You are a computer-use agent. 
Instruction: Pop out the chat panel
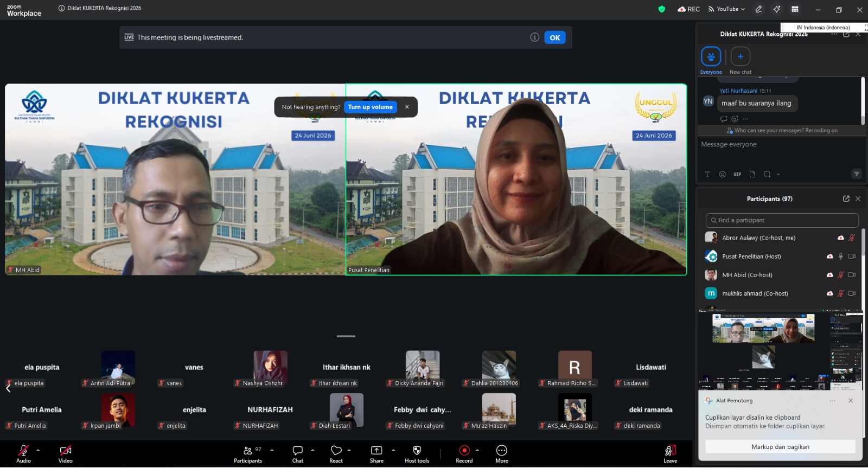pos(846,34)
